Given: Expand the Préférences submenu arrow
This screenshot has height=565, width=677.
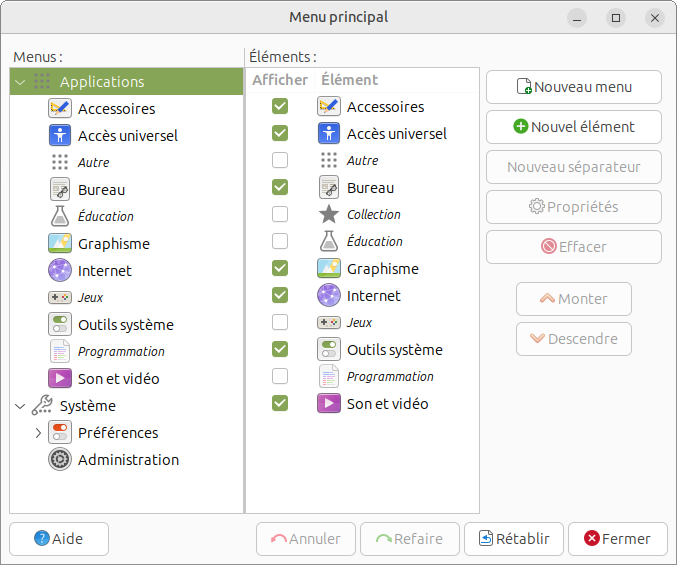Looking at the screenshot, I should point(38,433).
